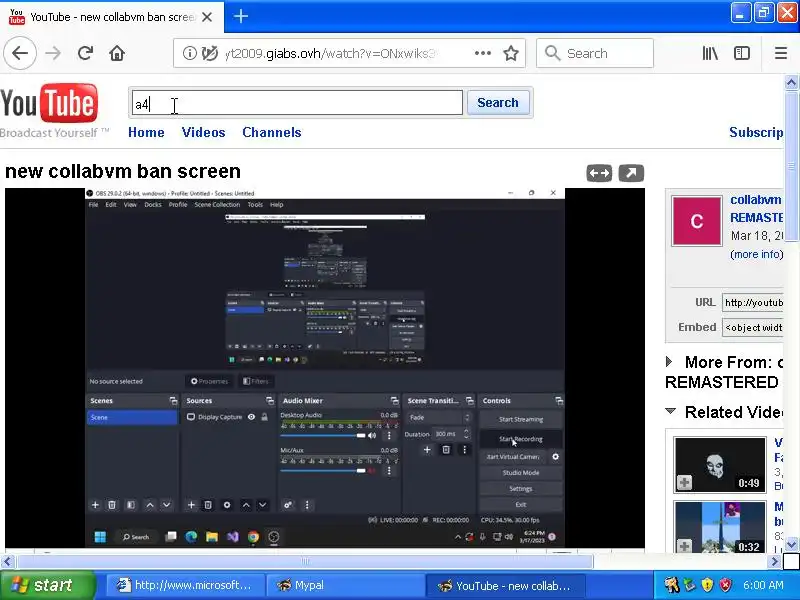Open page actions three-dot menu
Viewport: 800px width, 600px height.
tap(482, 53)
